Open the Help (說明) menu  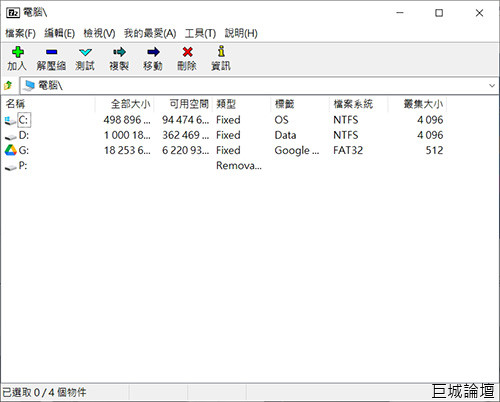point(241,33)
